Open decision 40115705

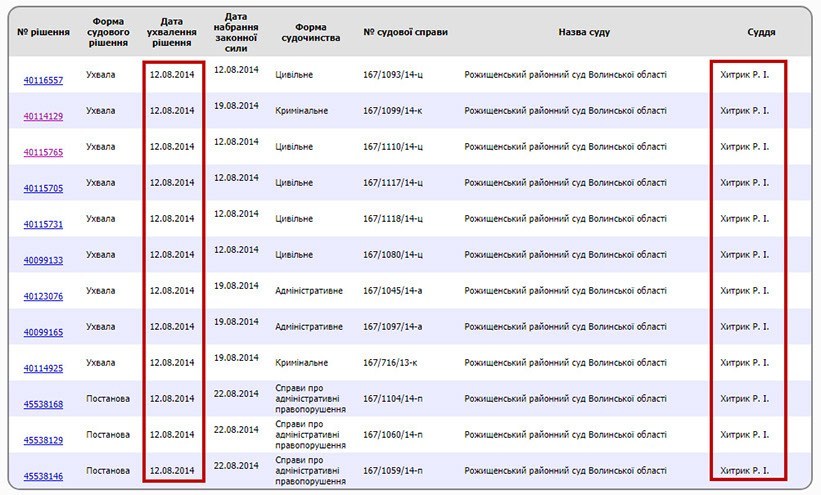point(43,188)
